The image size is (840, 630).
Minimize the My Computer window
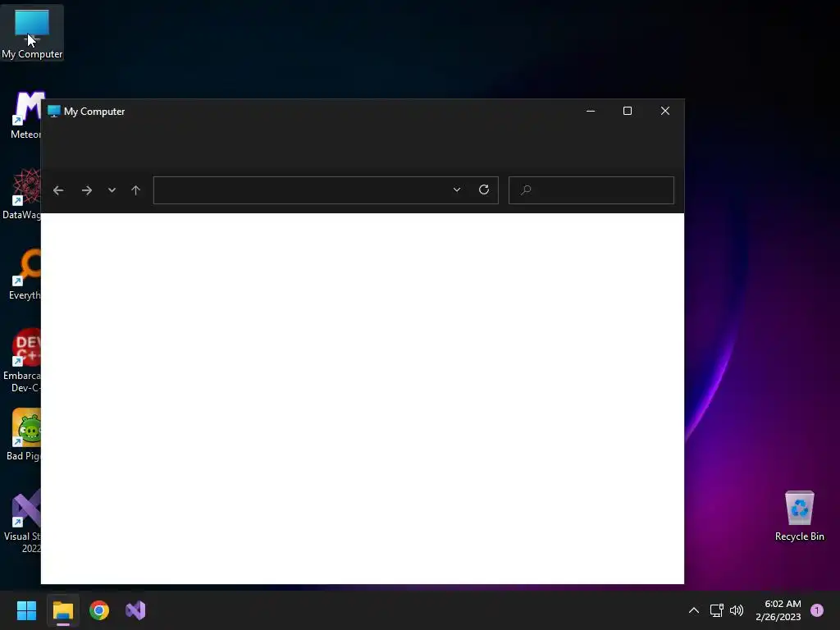click(x=591, y=111)
